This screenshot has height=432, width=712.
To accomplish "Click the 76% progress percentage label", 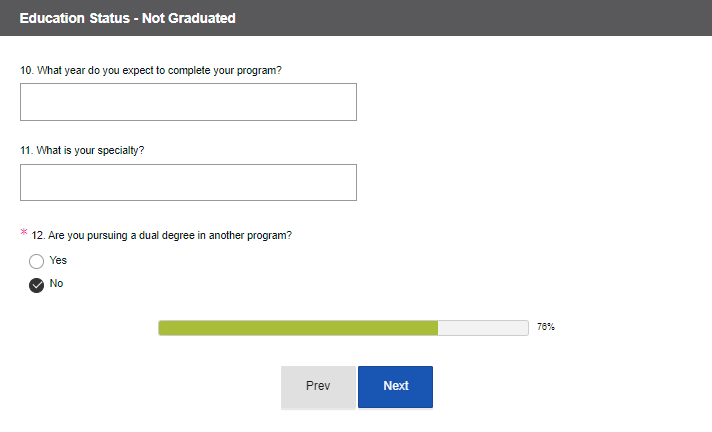I will 546,327.
